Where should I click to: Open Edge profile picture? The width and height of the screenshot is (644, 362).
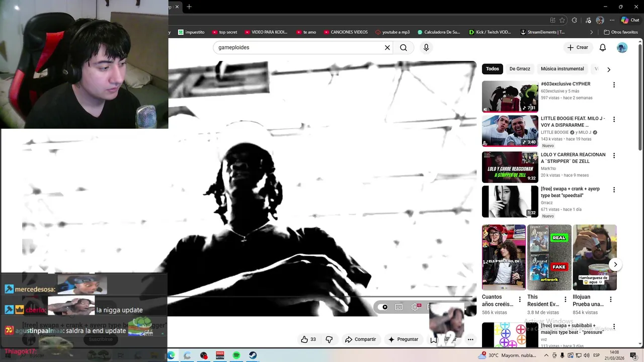[x=600, y=20]
